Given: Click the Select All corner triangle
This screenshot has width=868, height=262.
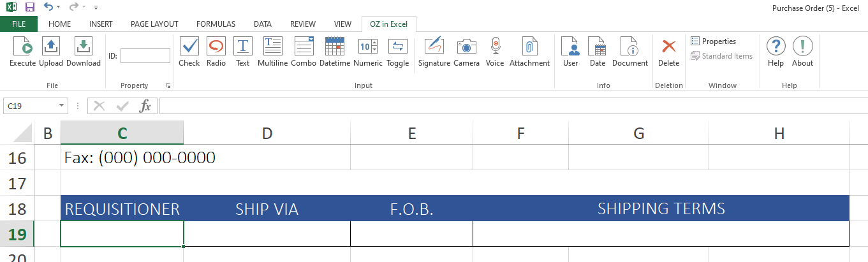Looking at the screenshot, I should 22,133.
